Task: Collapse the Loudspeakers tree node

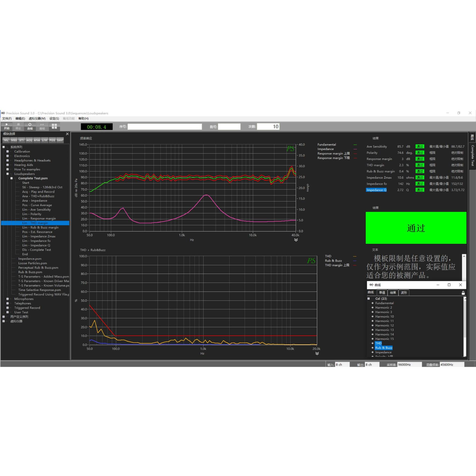Action: click(7, 174)
